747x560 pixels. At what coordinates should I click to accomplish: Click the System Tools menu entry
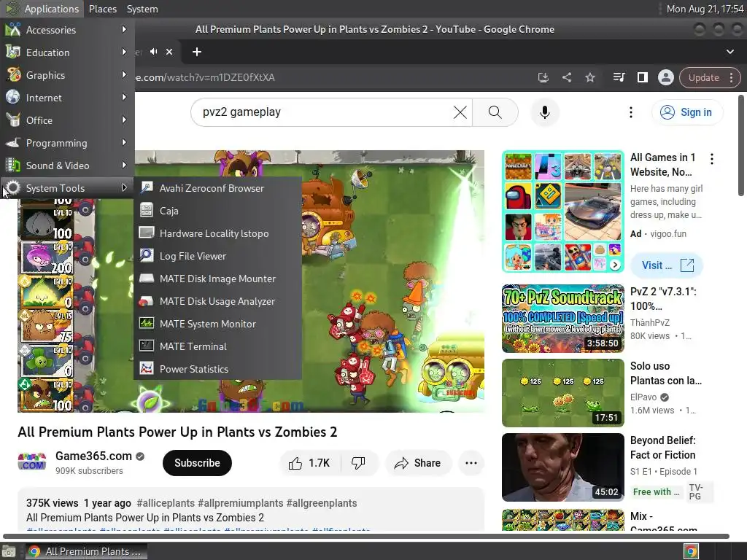(67, 188)
